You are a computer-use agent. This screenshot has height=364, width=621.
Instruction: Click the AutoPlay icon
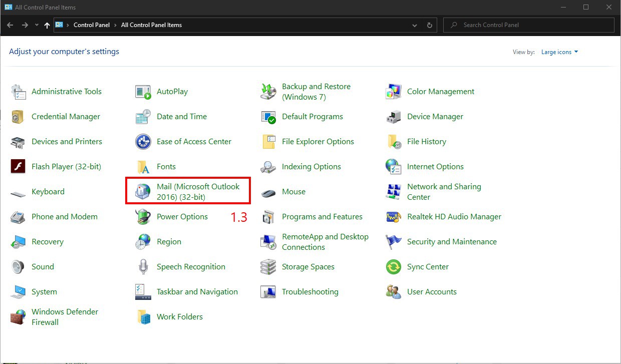[x=143, y=92]
